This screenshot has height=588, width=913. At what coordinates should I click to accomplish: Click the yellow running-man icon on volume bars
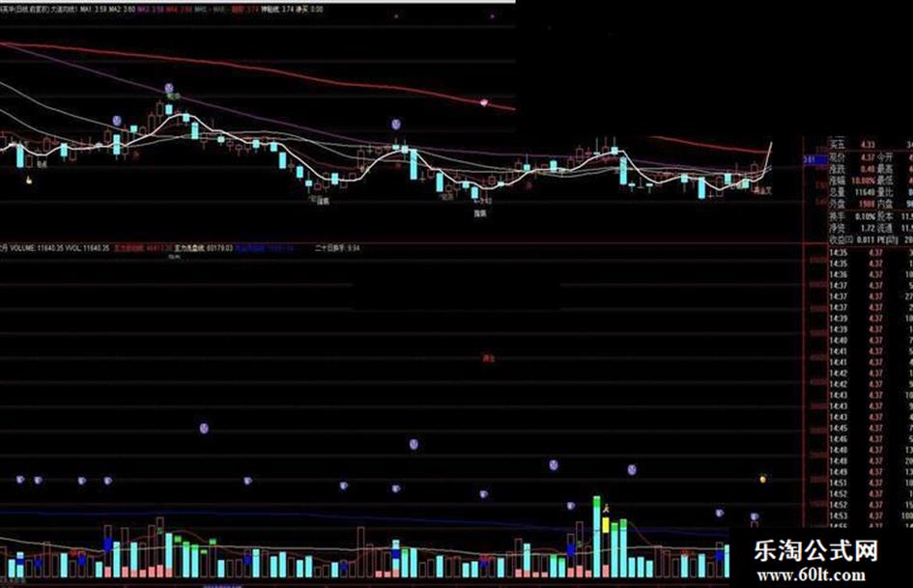(606, 508)
